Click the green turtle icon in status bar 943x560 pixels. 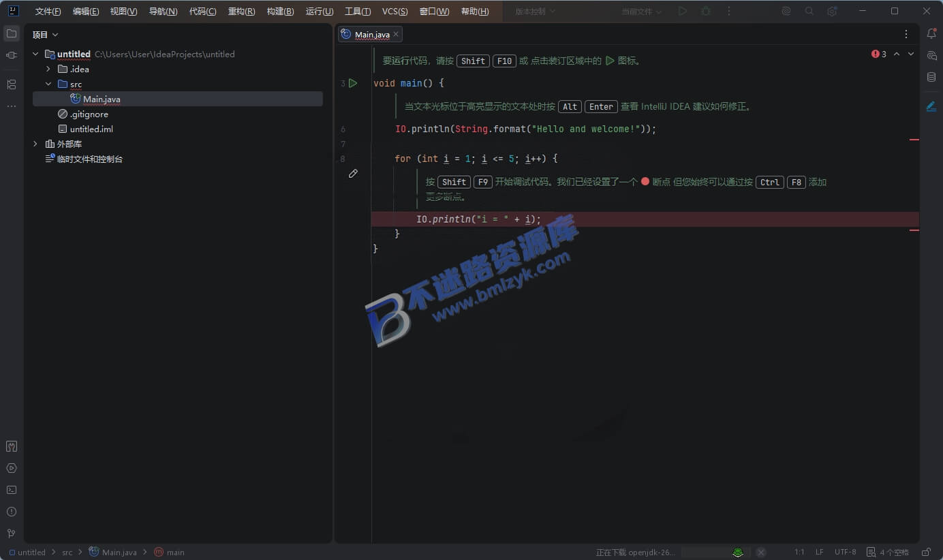[738, 552]
